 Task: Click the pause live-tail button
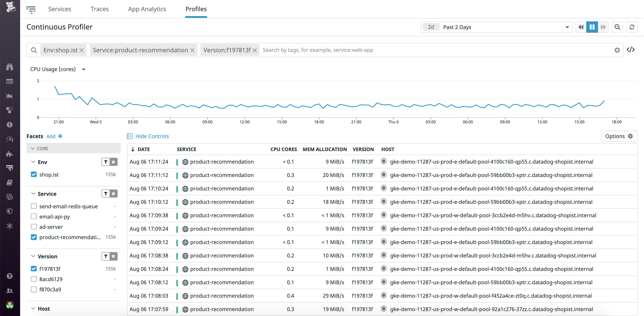pyautogui.click(x=592, y=27)
